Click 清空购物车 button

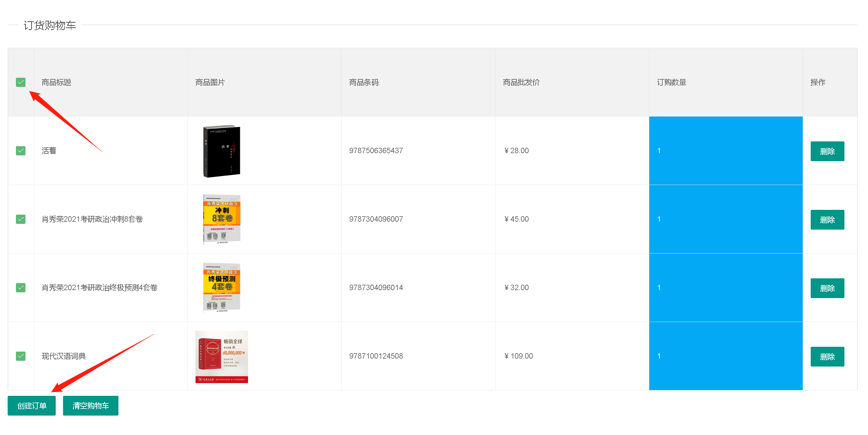click(90, 406)
